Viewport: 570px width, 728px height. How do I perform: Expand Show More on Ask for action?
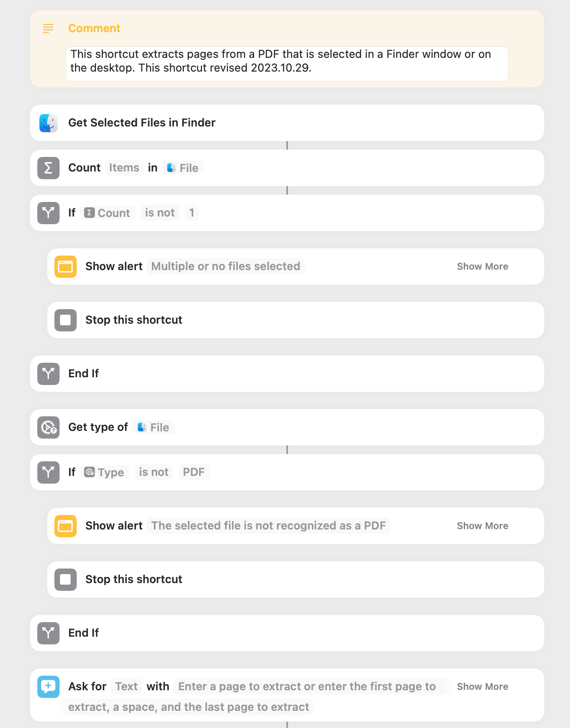tap(483, 686)
